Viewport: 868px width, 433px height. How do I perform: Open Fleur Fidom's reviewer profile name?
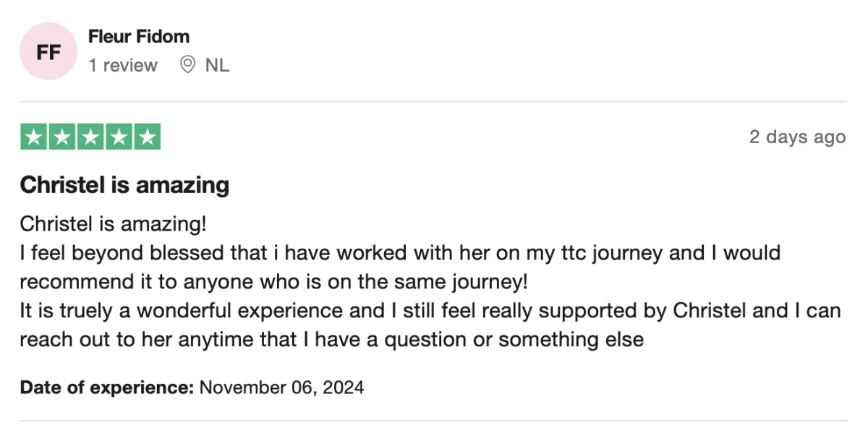pos(139,36)
